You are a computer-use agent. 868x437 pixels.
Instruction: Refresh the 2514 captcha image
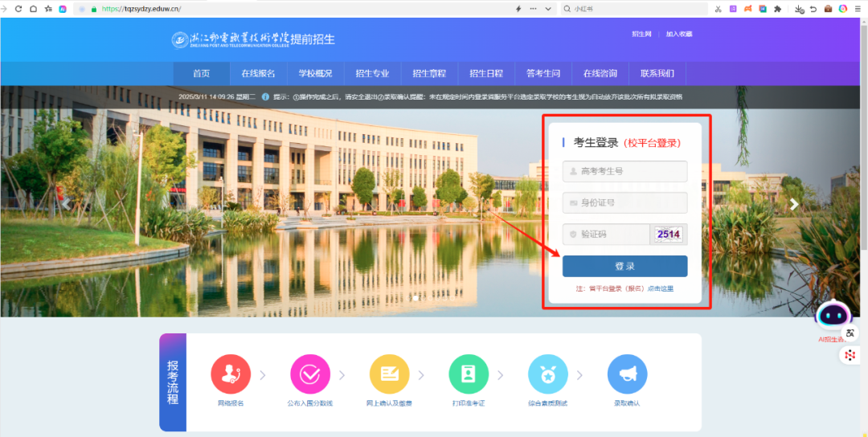tap(668, 235)
